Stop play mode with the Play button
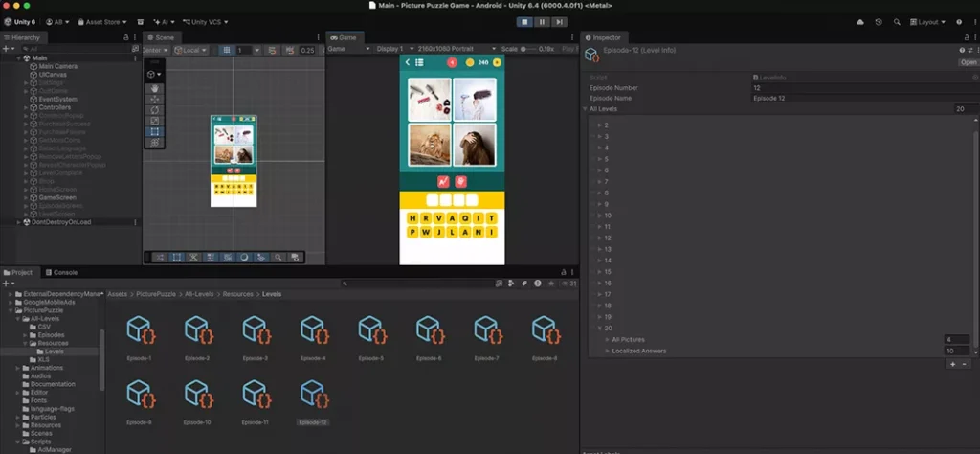Viewport: 980px width, 454px height. pos(524,22)
